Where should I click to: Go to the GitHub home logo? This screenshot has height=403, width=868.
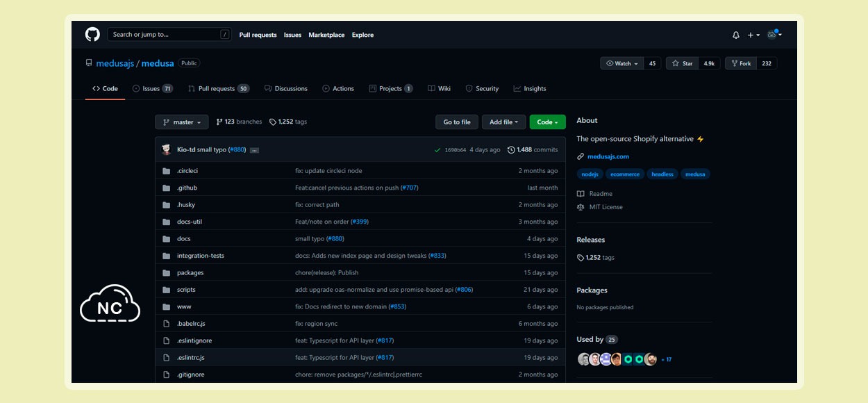coord(92,35)
